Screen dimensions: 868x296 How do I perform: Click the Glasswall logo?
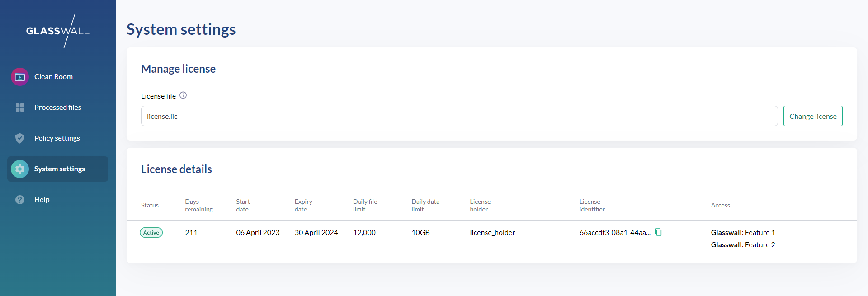58,31
